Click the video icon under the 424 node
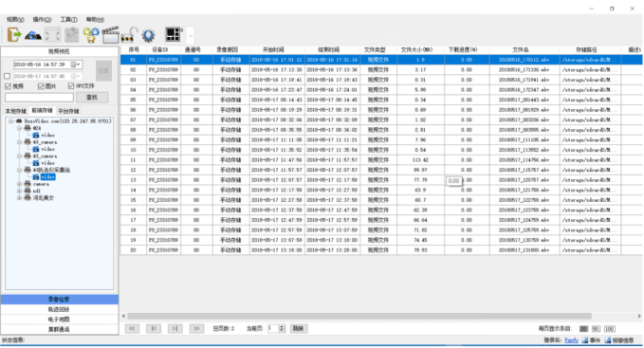 (36, 136)
